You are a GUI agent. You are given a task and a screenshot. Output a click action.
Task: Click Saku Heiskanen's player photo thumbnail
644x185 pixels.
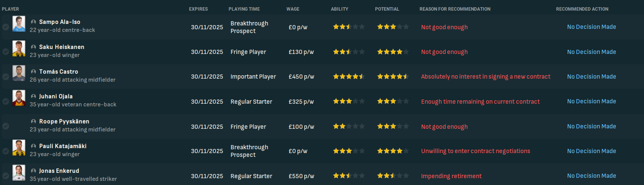tap(19, 49)
